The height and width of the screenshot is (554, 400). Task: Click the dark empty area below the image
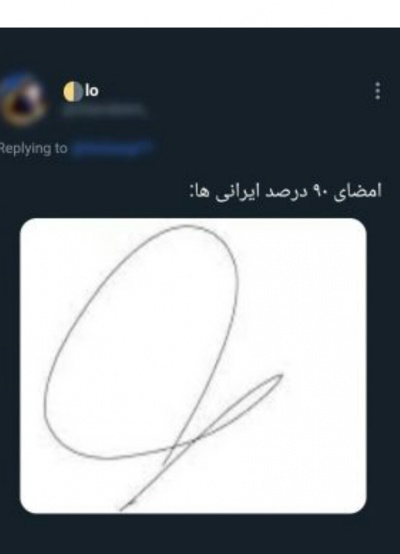coord(200,534)
